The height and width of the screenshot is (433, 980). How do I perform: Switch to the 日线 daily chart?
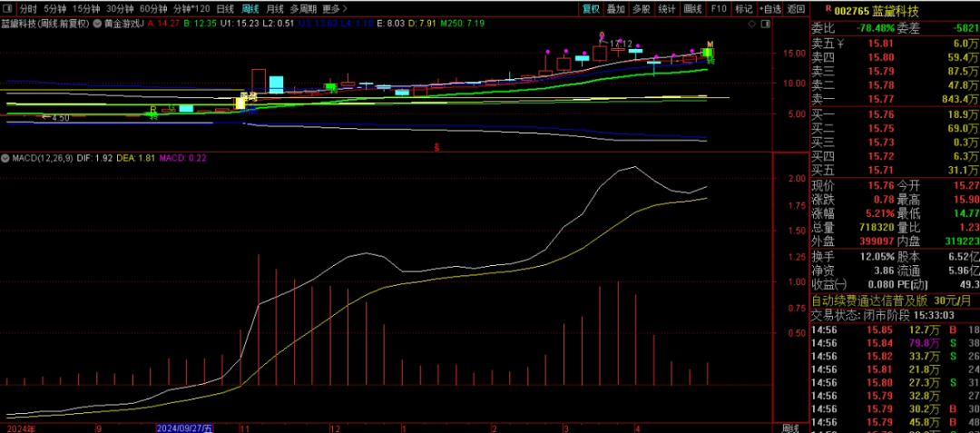[x=225, y=9]
